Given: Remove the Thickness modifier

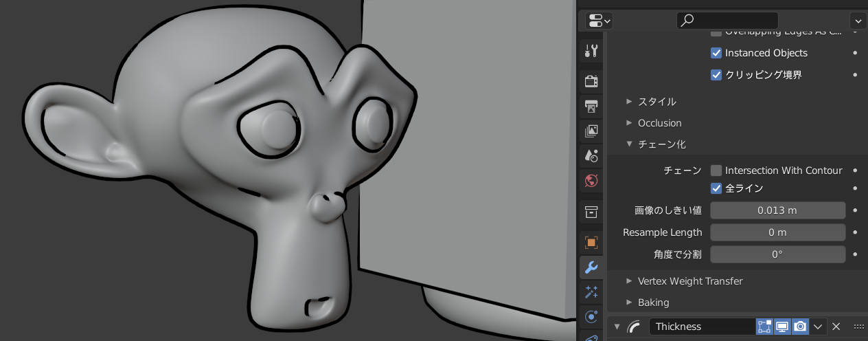Looking at the screenshot, I should [836, 327].
